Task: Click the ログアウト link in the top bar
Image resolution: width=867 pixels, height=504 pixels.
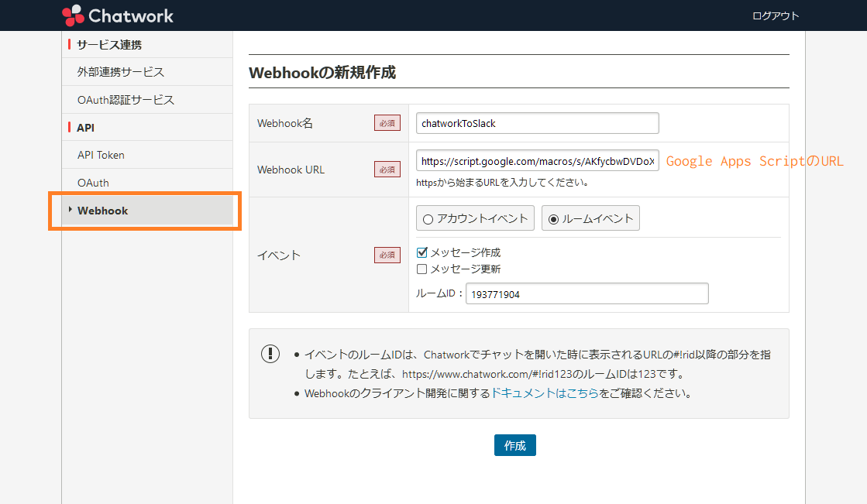Action: click(x=775, y=15)
